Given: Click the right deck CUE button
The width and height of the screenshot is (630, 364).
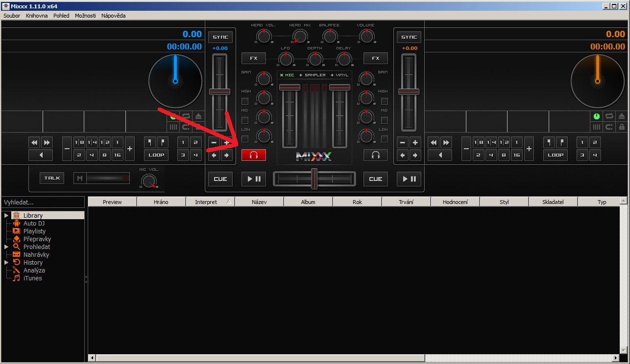Looking at the screenshot, I should click(376, 179).
